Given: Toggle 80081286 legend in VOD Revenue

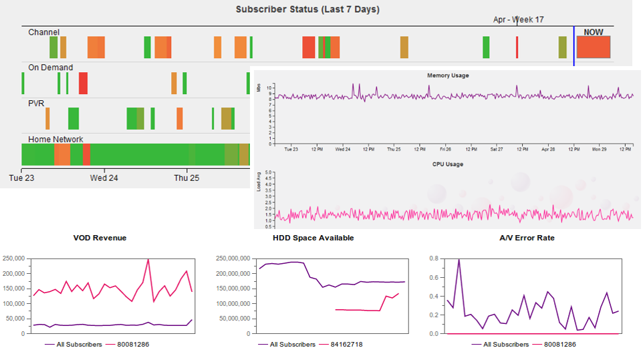Looking at the screenshot, I should 128,345.
